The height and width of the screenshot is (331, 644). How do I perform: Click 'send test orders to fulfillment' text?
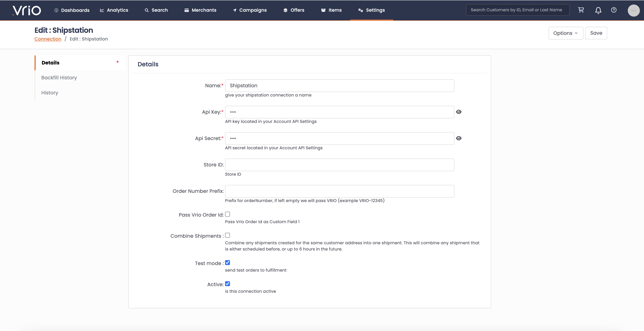[x=255, y=270]
